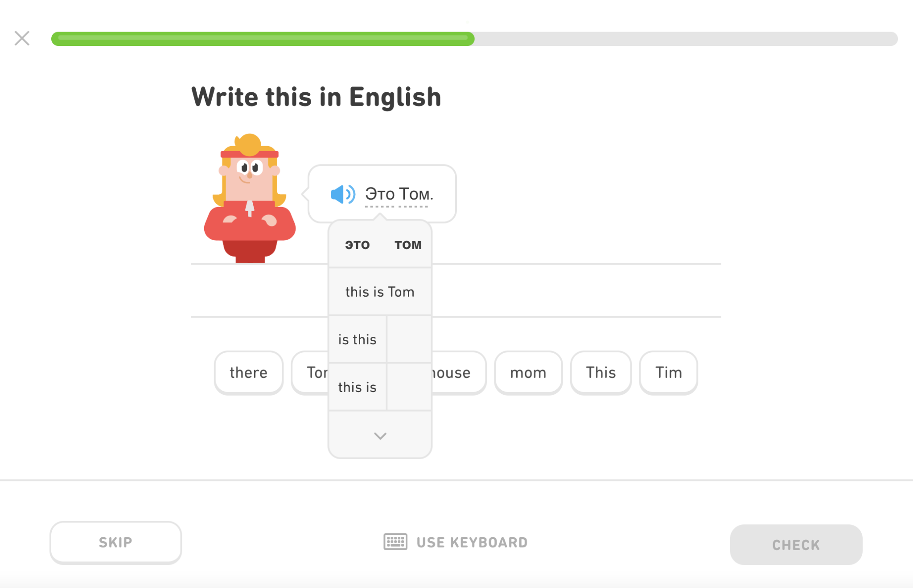
Task: Expand the hint list with the down chevron
Action: [380, 436]
